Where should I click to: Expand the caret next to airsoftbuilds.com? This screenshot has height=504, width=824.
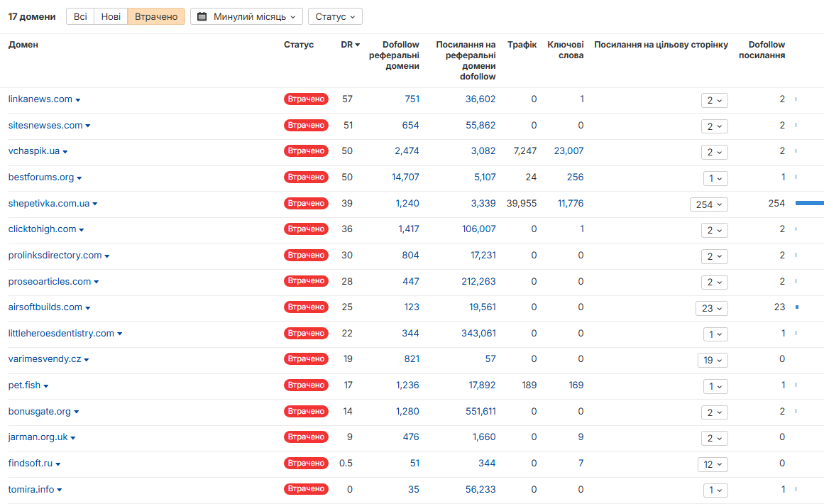coord(88,308)
